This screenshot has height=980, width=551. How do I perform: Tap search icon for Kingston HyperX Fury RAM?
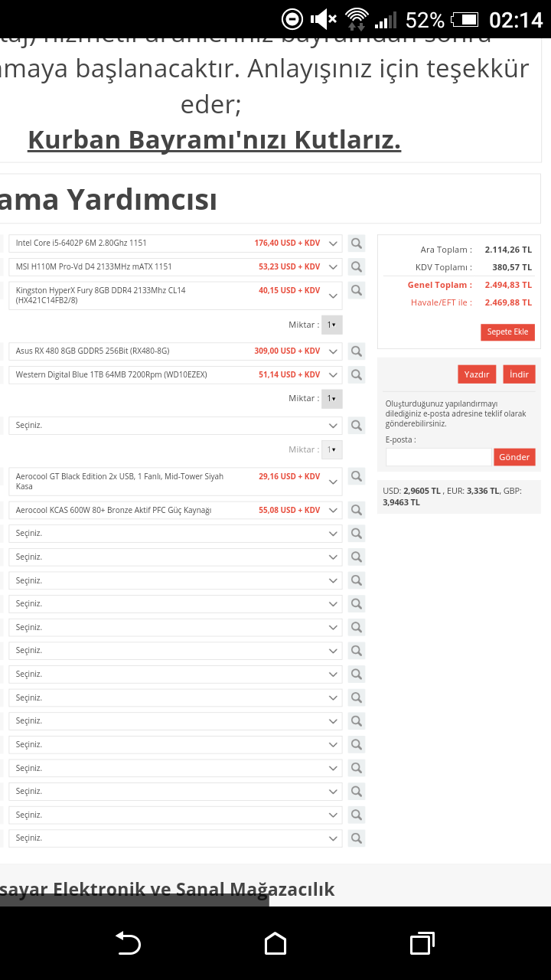coord(357,290)
